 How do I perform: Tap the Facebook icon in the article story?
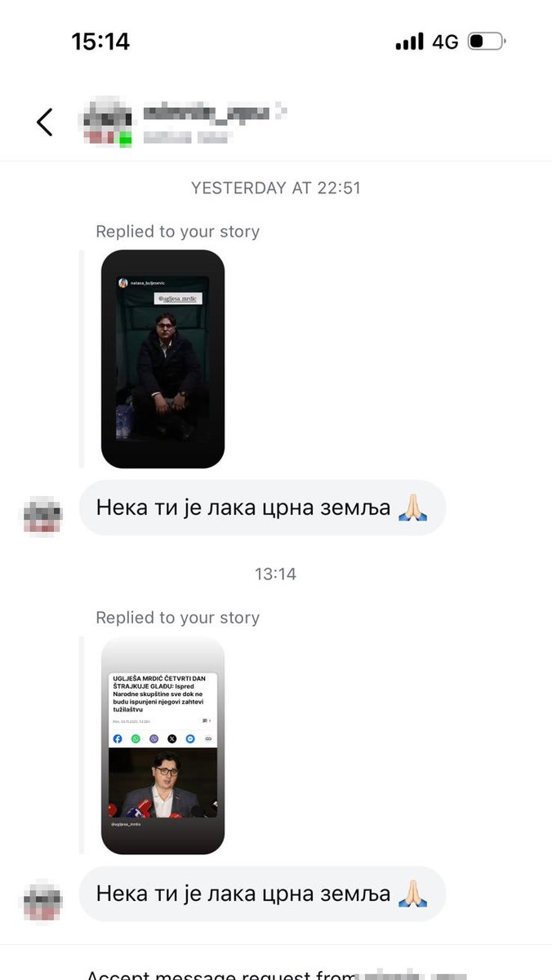pos(118,738)
